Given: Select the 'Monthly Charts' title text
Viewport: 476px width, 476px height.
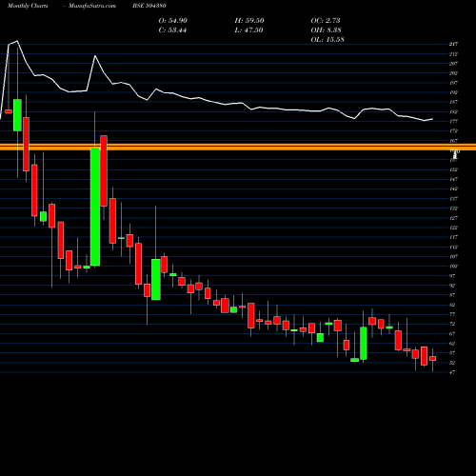Looking at the screenshot, I should (28, 6).
